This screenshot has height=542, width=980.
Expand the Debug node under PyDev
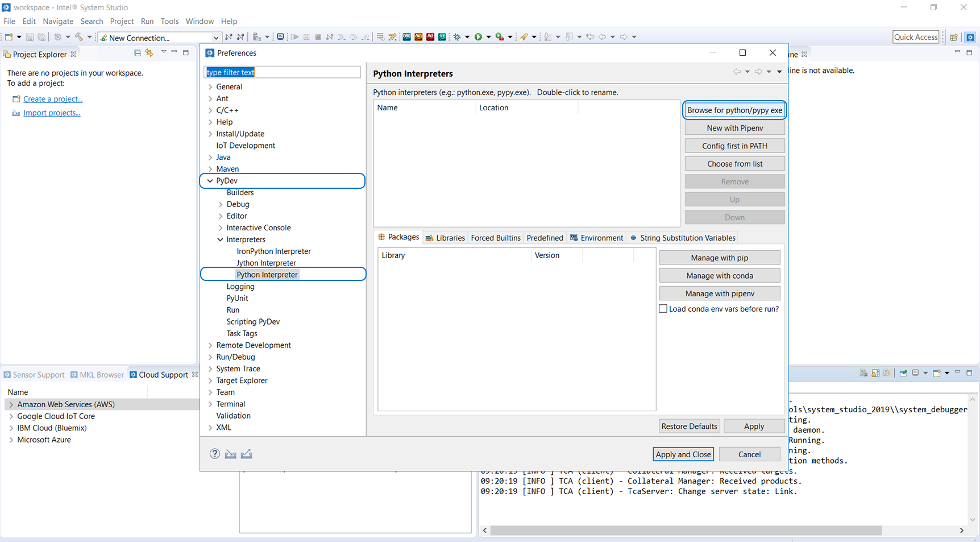(221, 204)
